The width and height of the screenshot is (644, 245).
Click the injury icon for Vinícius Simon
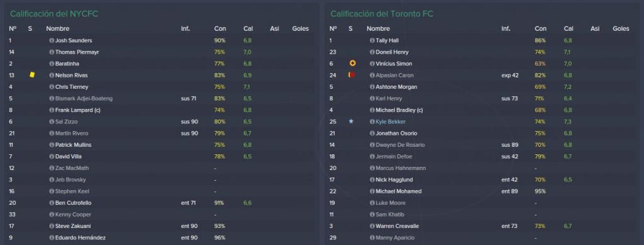click(x=352, y=64)
